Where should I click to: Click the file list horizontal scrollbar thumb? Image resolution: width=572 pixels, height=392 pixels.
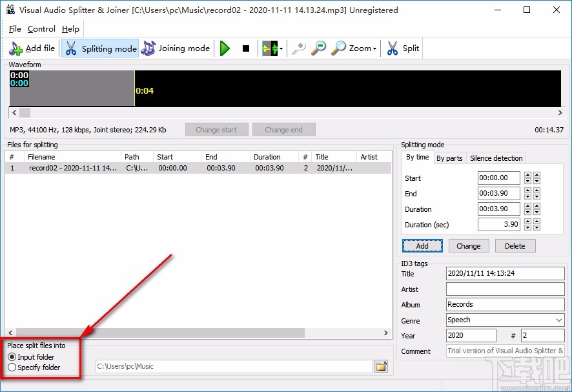coord(161,333)
